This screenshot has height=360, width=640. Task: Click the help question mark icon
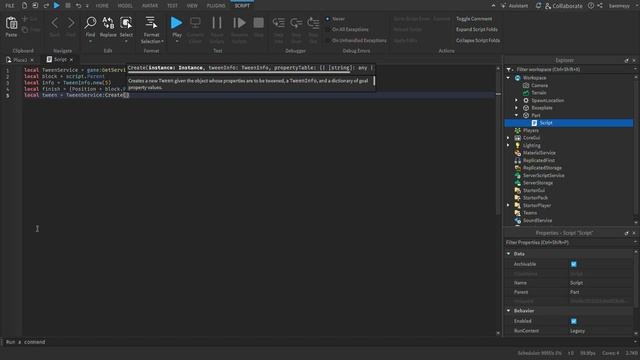[x=591, y=5]
